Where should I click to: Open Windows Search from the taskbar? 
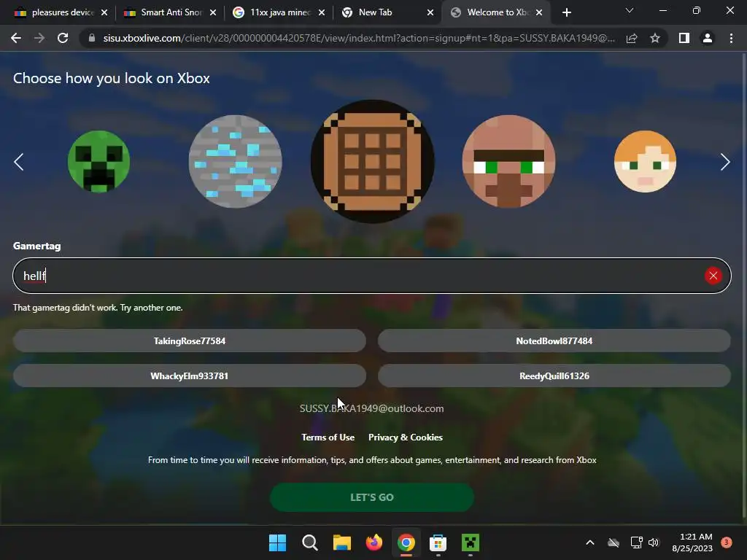(309, 542)
